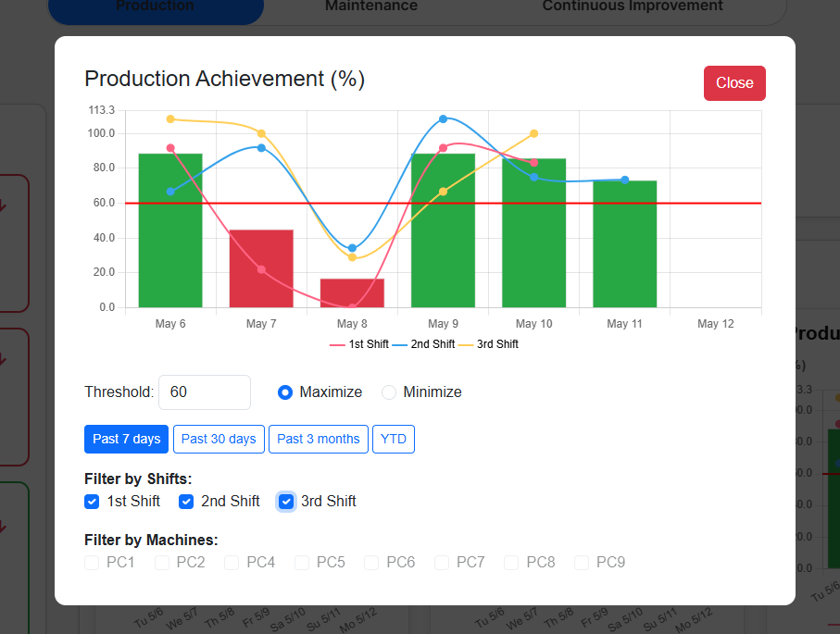Click the green May 6 bar
840x634 pixels.
click(170, 230)
